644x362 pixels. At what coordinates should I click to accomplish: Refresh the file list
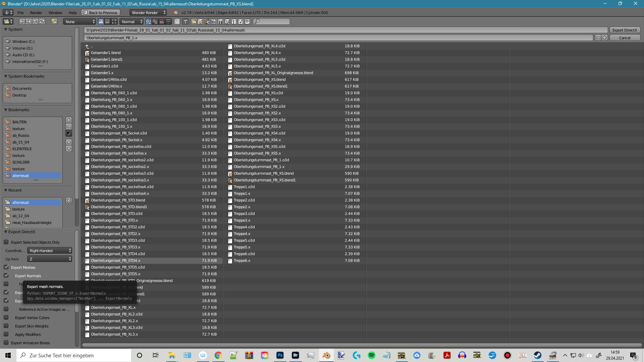pos(42,21)
